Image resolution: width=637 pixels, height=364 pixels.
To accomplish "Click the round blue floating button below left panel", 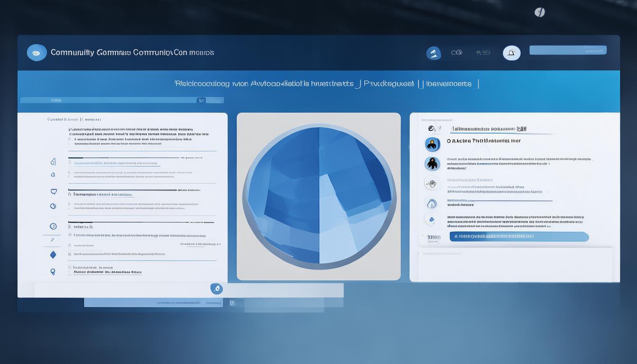I will (217, 288).
